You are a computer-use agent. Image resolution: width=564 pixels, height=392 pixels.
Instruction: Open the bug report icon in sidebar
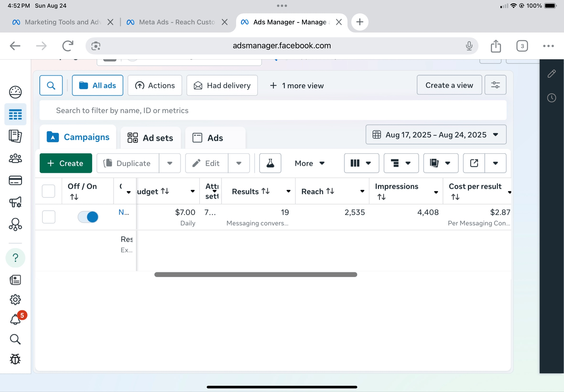pos(15,359)
